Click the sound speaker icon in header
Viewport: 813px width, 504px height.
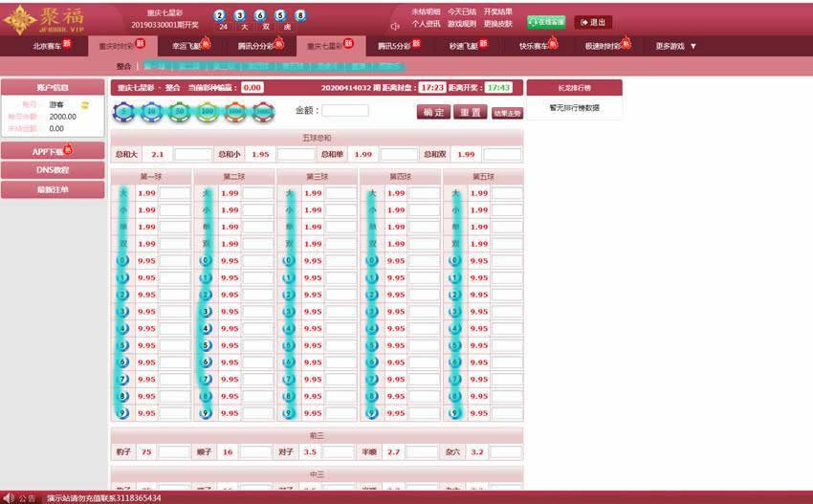(x=395, y=26)
